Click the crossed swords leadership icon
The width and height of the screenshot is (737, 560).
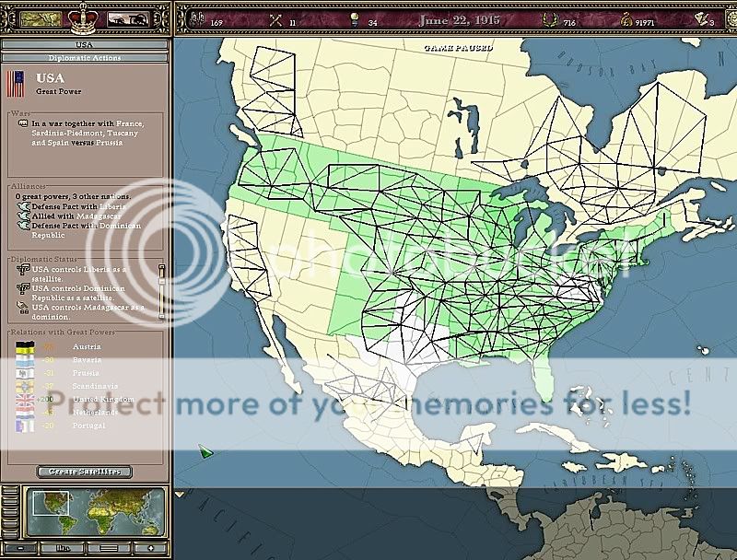point(274,19)
